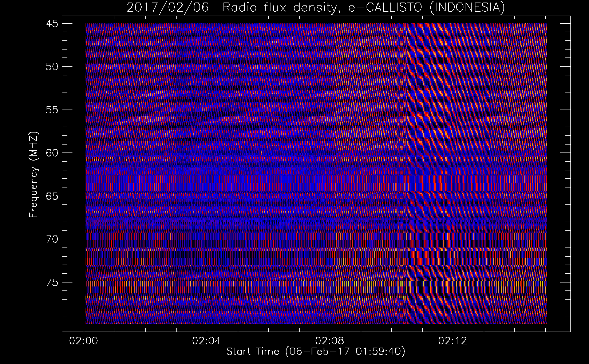Click the 45 frequency tick label

(x=52, y=24)
